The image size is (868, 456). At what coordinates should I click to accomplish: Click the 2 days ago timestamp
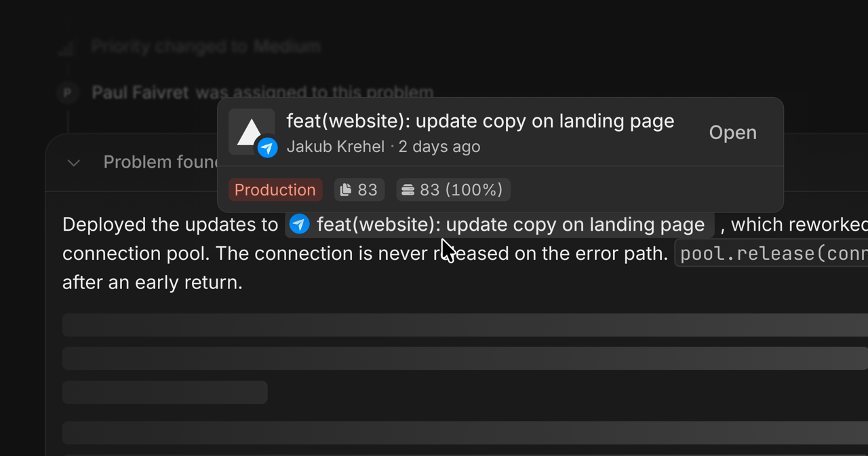click(x=439, y=147)
